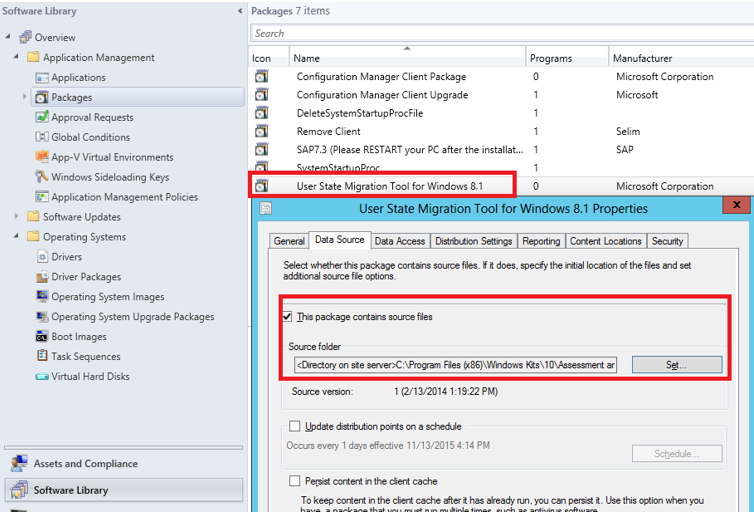This screenshot has width=754, height=513.
Task: Collapse the Software Library navigation pane
Action: [240, 11]
